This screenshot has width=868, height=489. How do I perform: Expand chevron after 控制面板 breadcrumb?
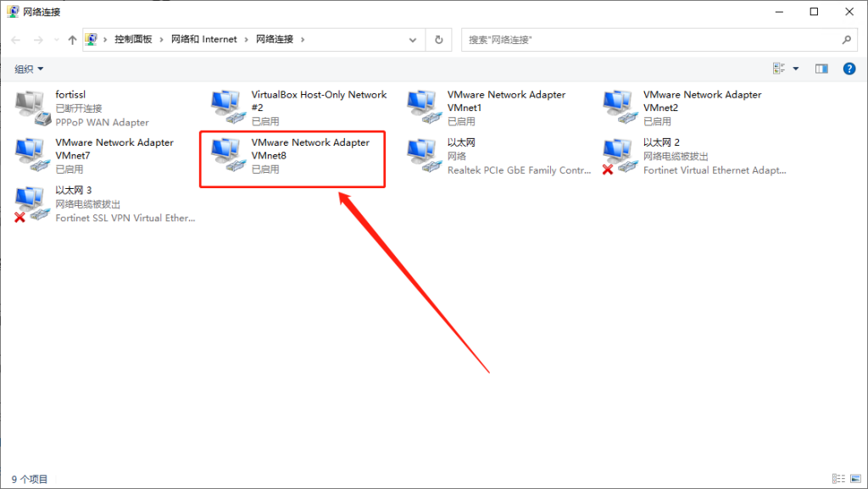click(x=162, y=40)
